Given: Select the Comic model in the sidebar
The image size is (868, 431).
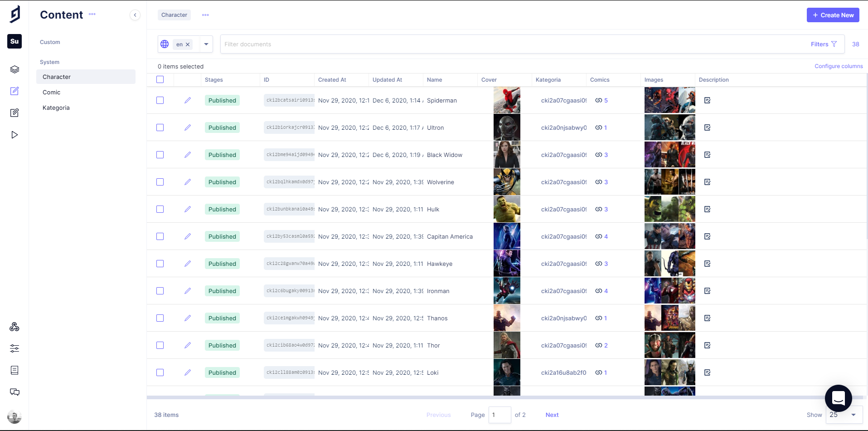Looking at the screenshot, I should click(51, 92).
